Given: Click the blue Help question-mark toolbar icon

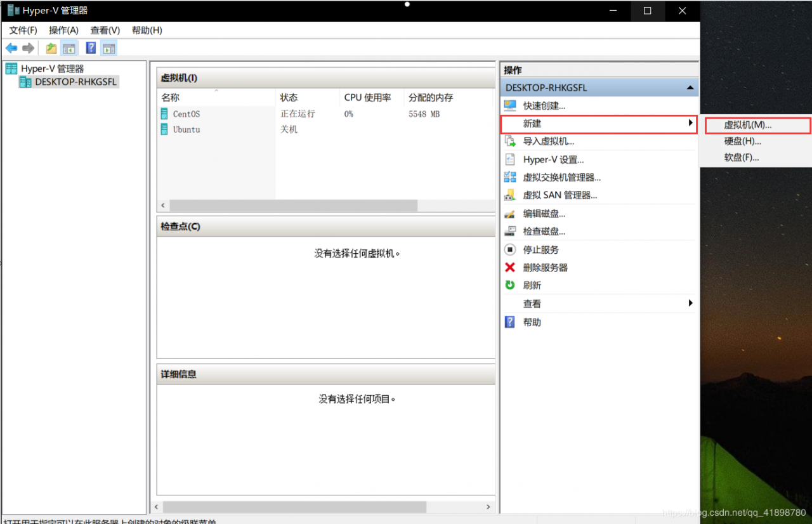Looking at the screenshot, I should (91, 48).
